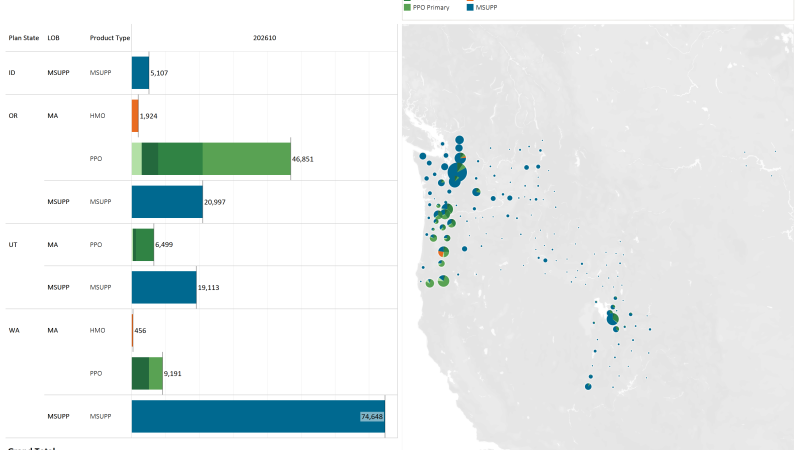
Task: Select the PPO Primary legend label
Action: (431, 8)
